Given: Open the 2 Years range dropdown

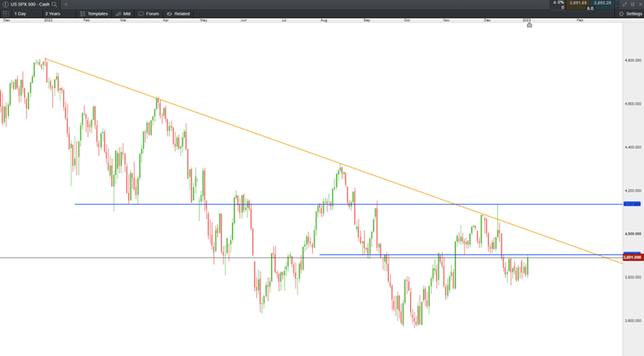Looking at the screenshot, I should coord(58,13).
